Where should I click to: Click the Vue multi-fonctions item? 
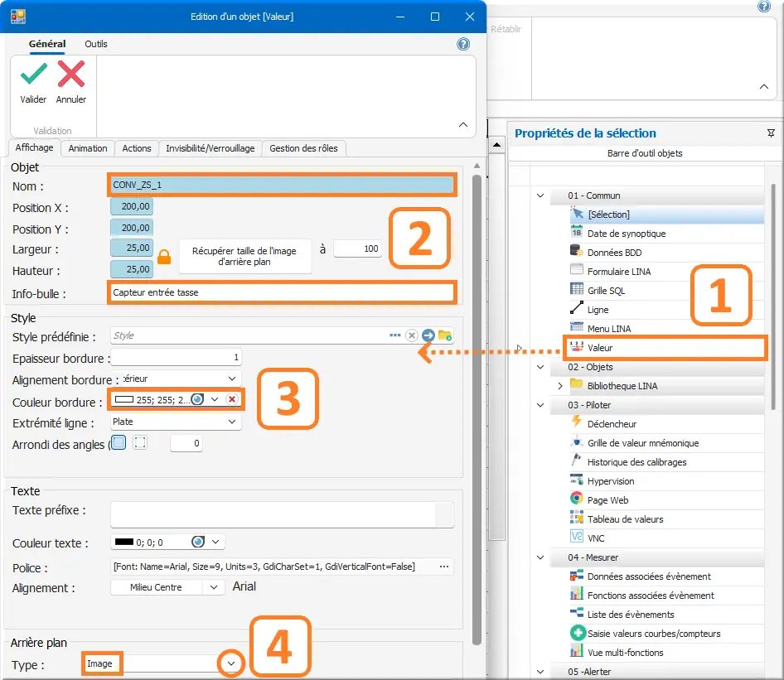(667, 653)
